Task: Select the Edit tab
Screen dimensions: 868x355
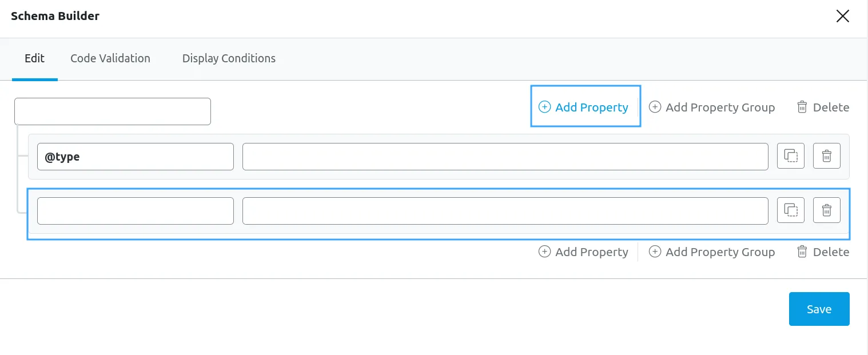Action: 34,58
